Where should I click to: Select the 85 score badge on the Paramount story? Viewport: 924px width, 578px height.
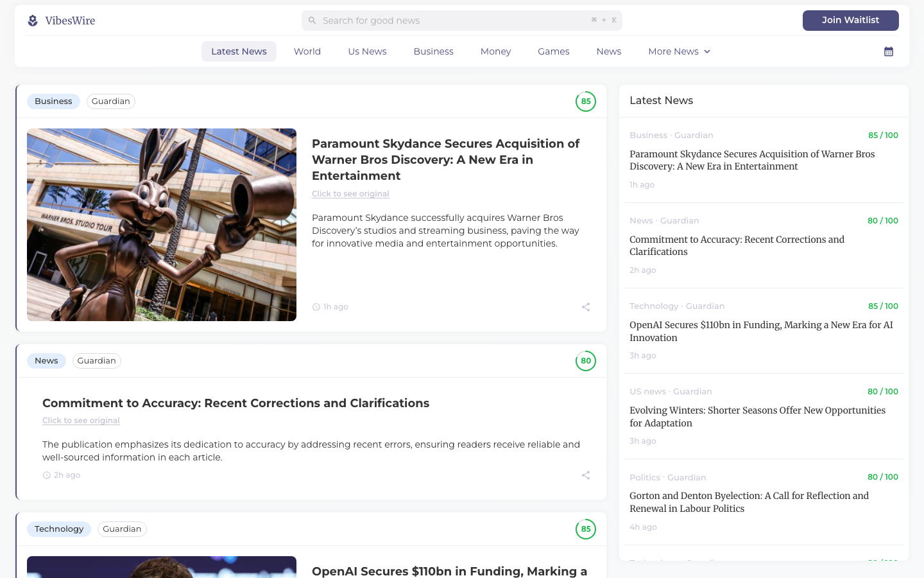(585, 101)
